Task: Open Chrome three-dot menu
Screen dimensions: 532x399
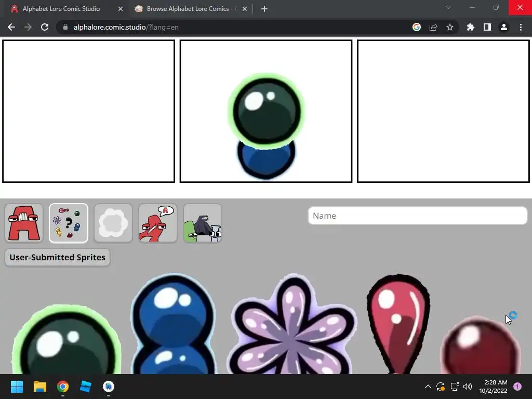Action: click(x=521, y=27)
